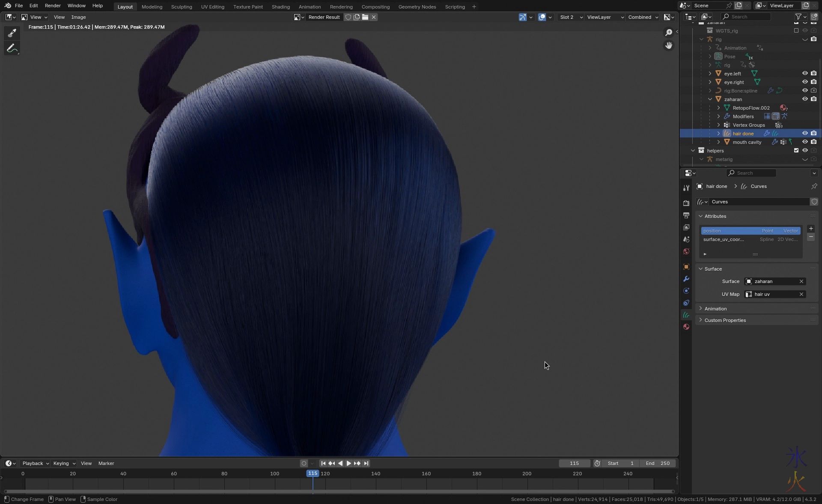
Task: Add a new attribute with plus button
Action: click(x=811, y=229)
